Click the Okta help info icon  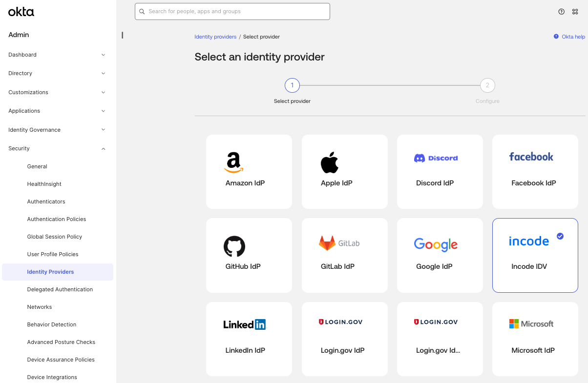556,37
